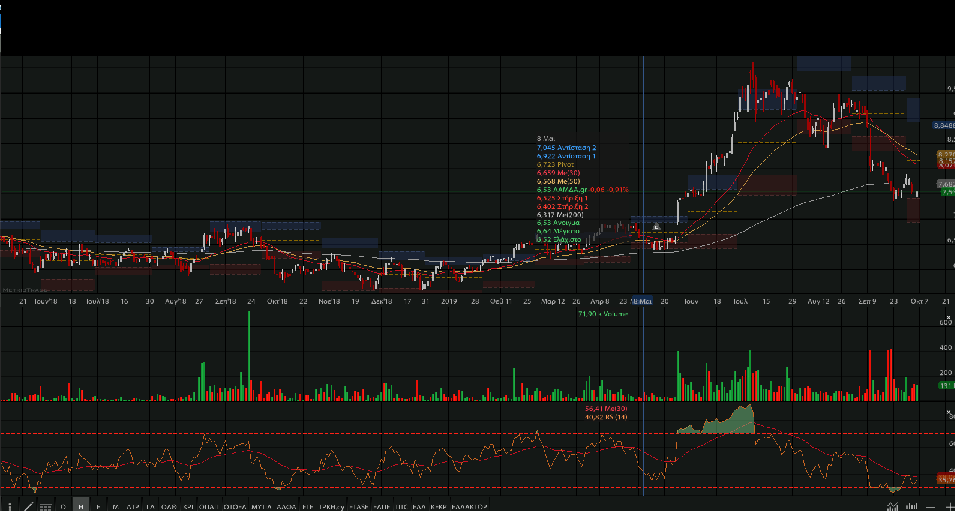955x511 pixels.
Task: Click the orange RSI value label on axis
Action: (x=946, y=479)
